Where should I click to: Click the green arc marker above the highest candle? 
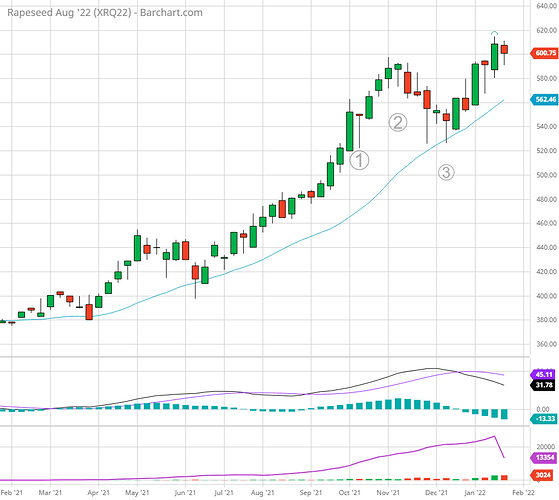(x=494, y=33)
